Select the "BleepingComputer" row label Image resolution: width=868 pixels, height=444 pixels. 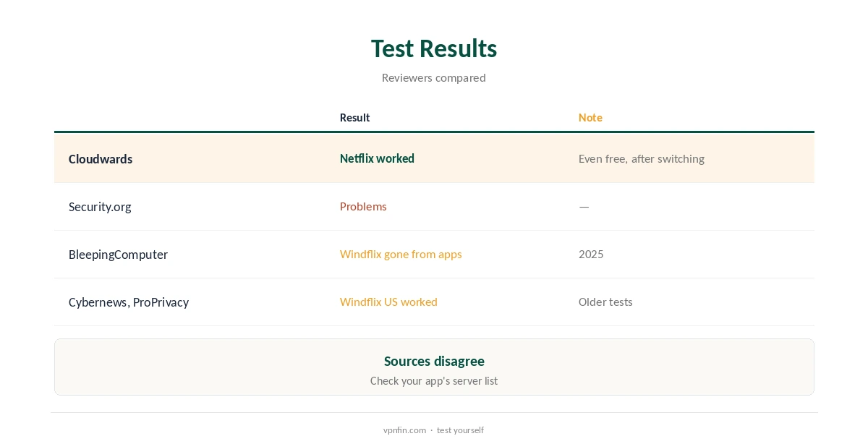click(x=118, y=255)
